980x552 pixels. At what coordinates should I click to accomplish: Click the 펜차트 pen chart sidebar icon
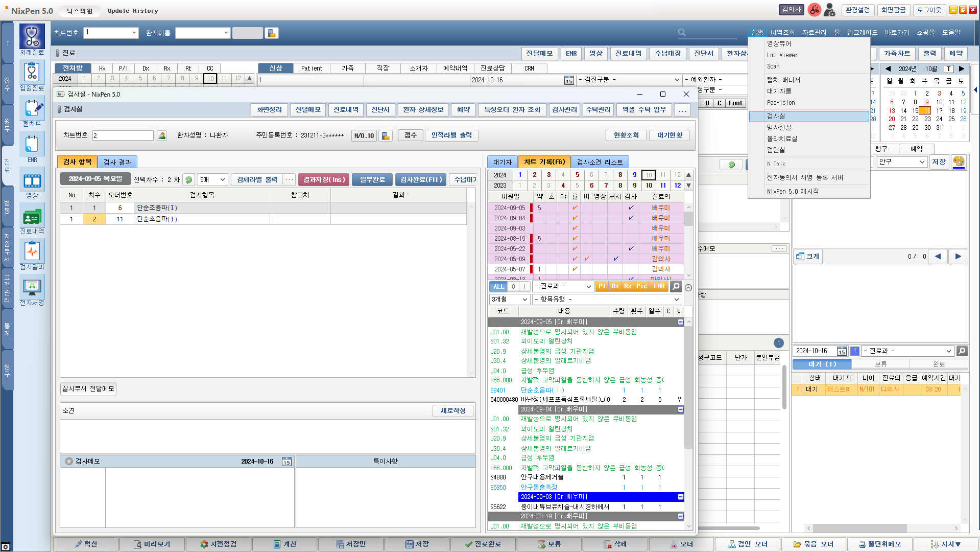pyautogui.click(x=32, y=108)
